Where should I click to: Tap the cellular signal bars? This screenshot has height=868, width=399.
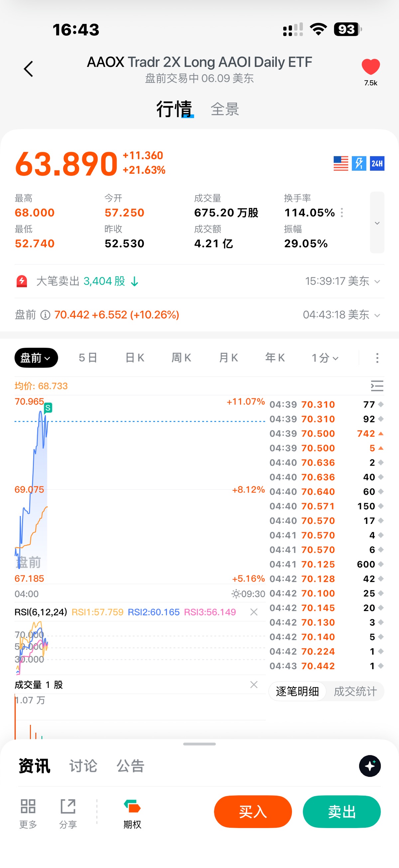[293, 30]
